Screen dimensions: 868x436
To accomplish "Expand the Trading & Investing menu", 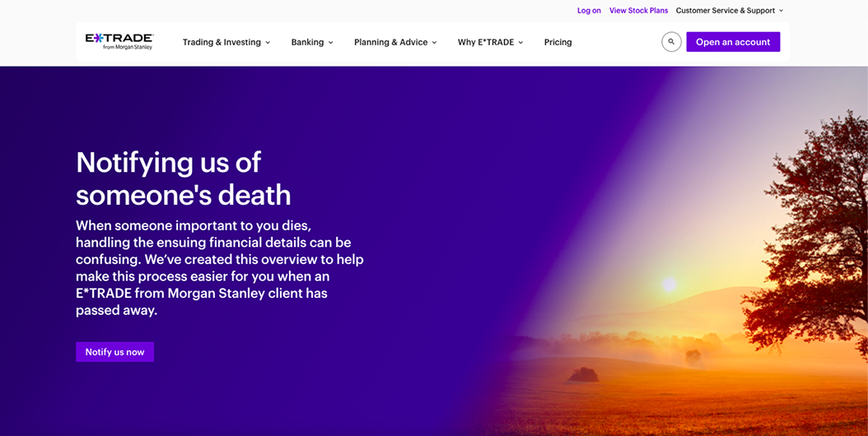I will tap(226, 42).
